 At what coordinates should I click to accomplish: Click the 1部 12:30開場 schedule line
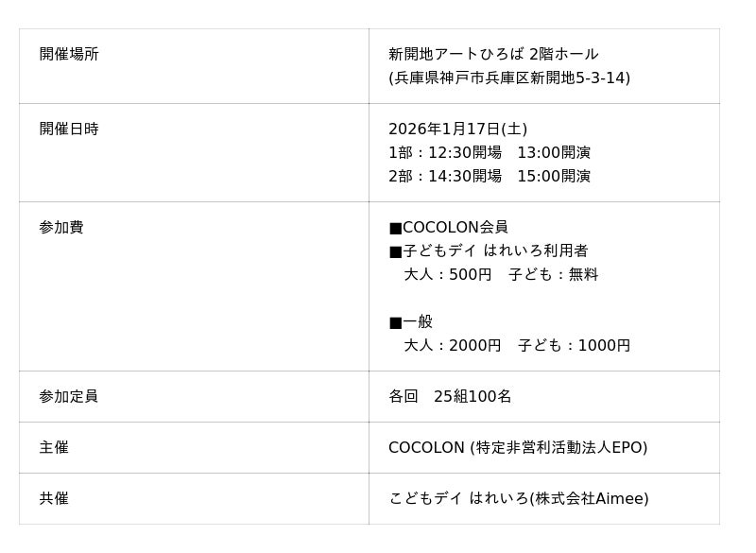(489, 152)
